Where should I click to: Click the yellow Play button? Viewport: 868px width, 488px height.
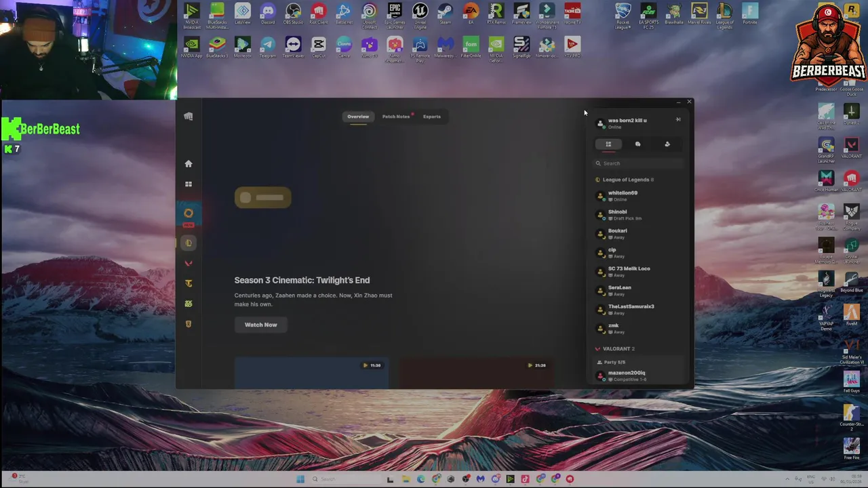[263, 198]
